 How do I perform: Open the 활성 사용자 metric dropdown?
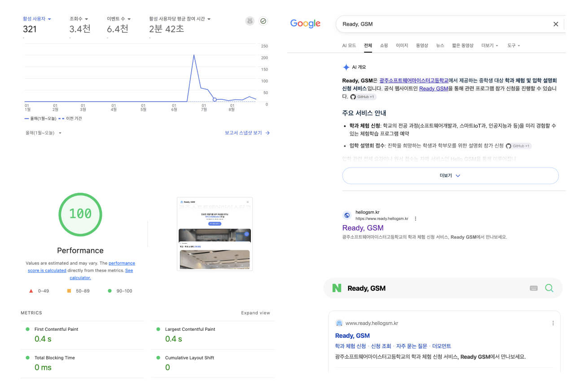[x=37, y=19]
